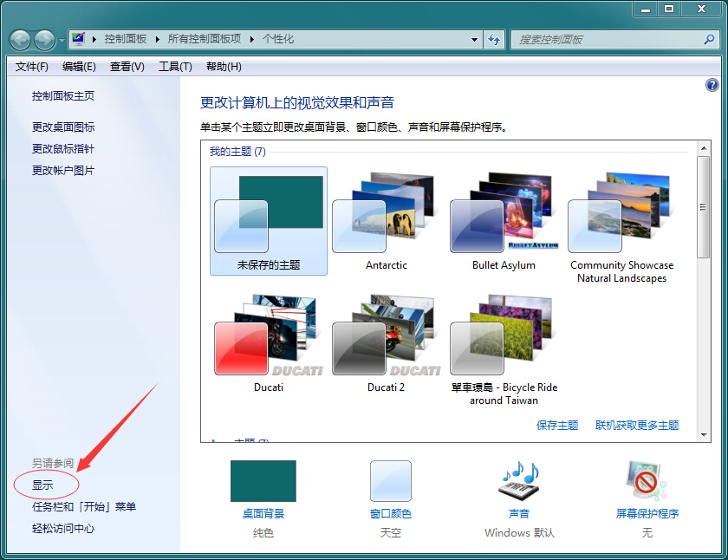This screenshot has width=728, height=560.
Task: Open the 工具(T) menu
Action: [x=174, y=67]
